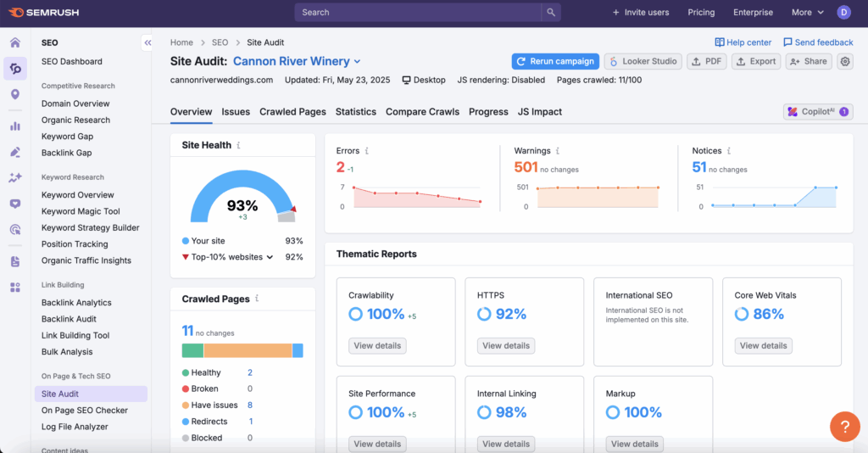868x453 pixels.
Task: Click the search magnifier button
Action: 551,12
